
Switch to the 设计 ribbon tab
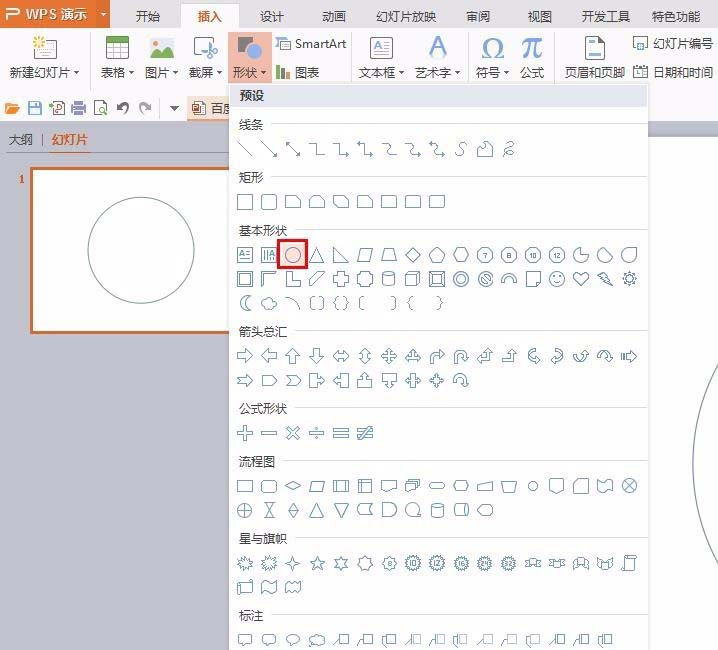click(x=272, y=17)
